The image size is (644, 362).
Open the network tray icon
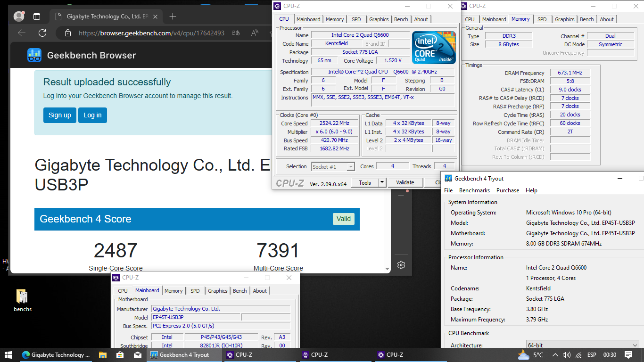578,355
